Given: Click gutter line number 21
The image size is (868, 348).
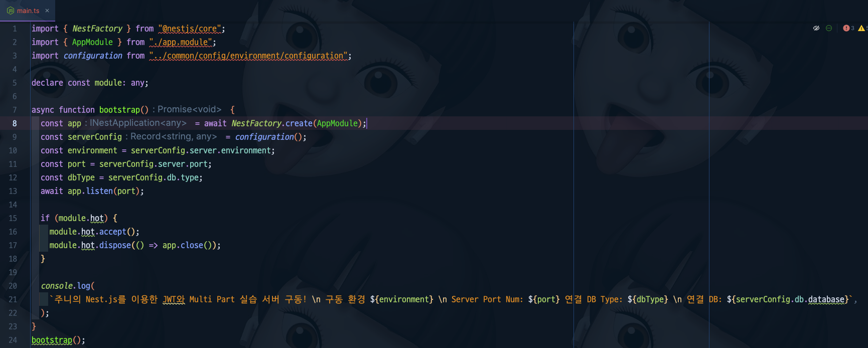Looking at the screenshot, I should (x=13, y=299).
